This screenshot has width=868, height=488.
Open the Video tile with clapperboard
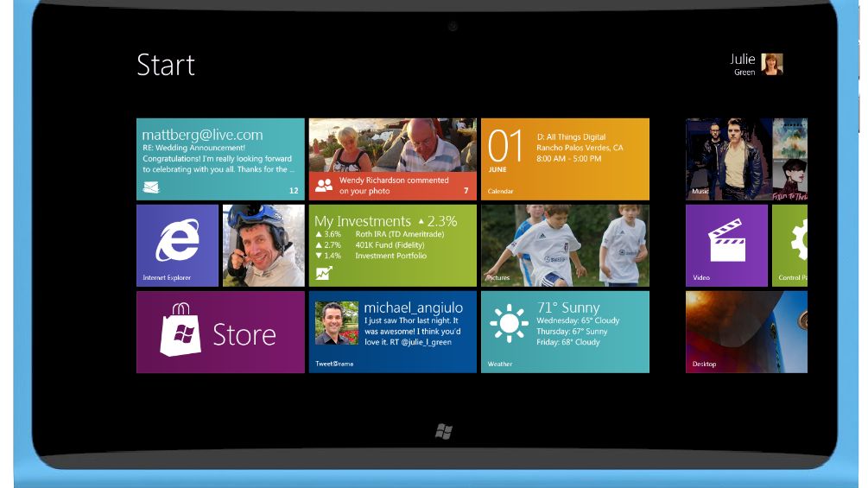(x=726, y=245)
